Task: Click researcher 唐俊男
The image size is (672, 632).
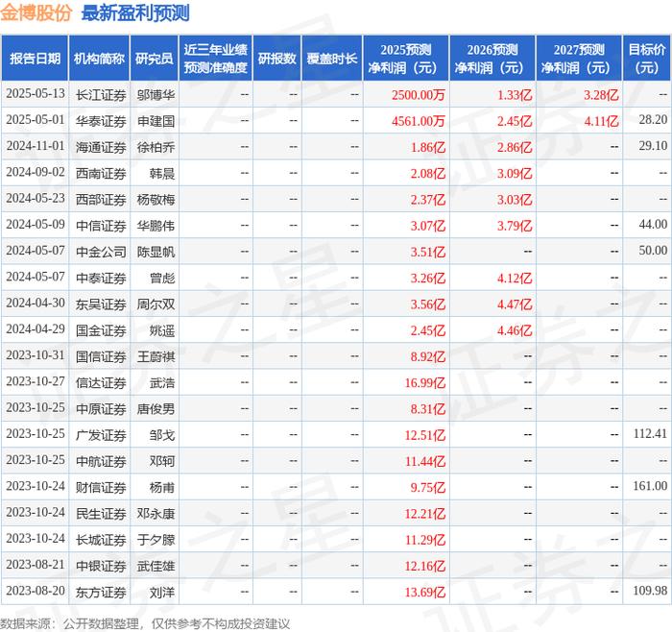Action: point(156,408)
